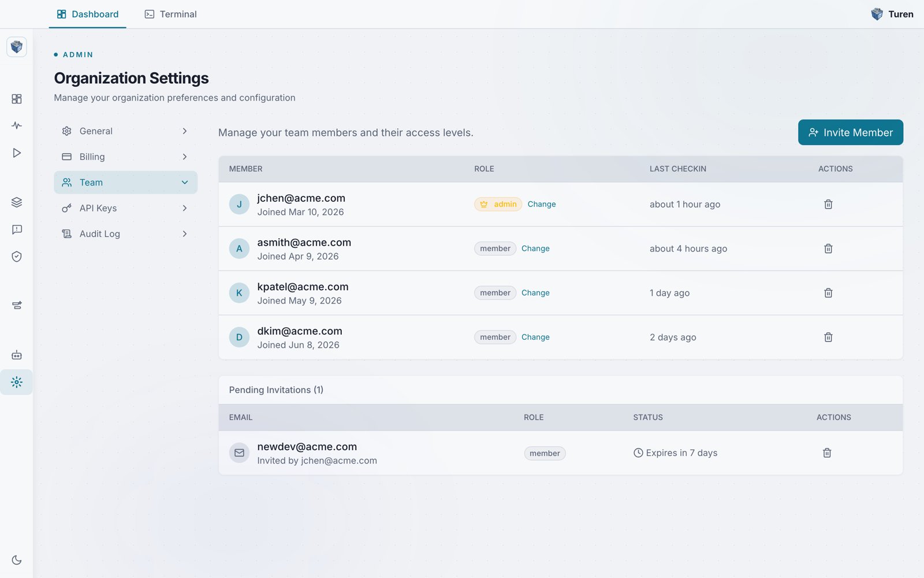Click 'Joined May 9, 2026' text
Image resolution: width=924 pixels, height=578 pixels.
point(299,301)
